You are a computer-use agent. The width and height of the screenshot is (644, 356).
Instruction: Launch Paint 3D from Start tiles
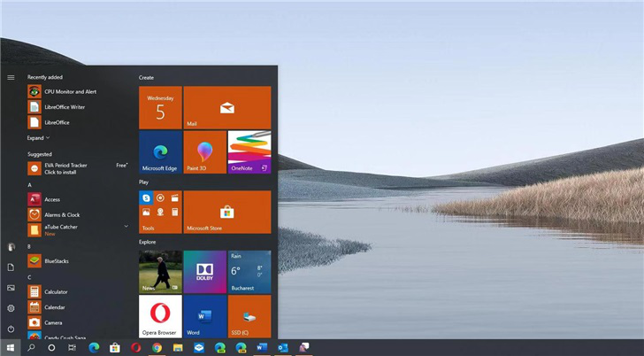tap(204, 152)
